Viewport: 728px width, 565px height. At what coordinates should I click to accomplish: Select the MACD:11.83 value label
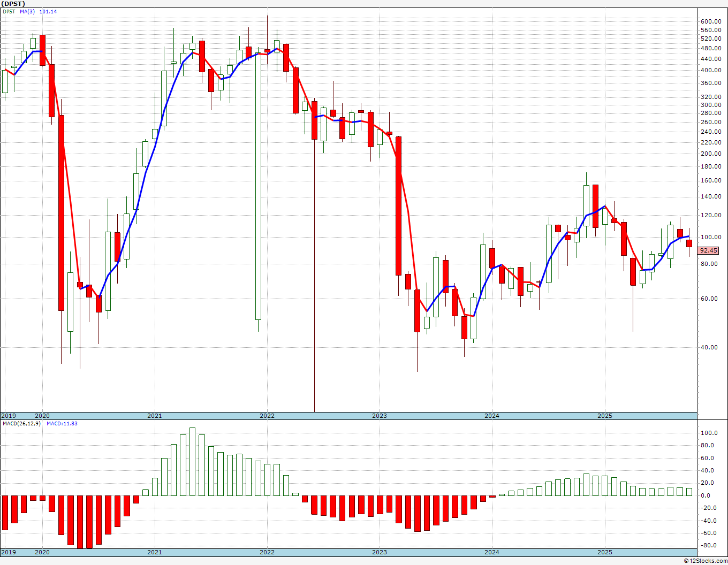pos(62,424)
